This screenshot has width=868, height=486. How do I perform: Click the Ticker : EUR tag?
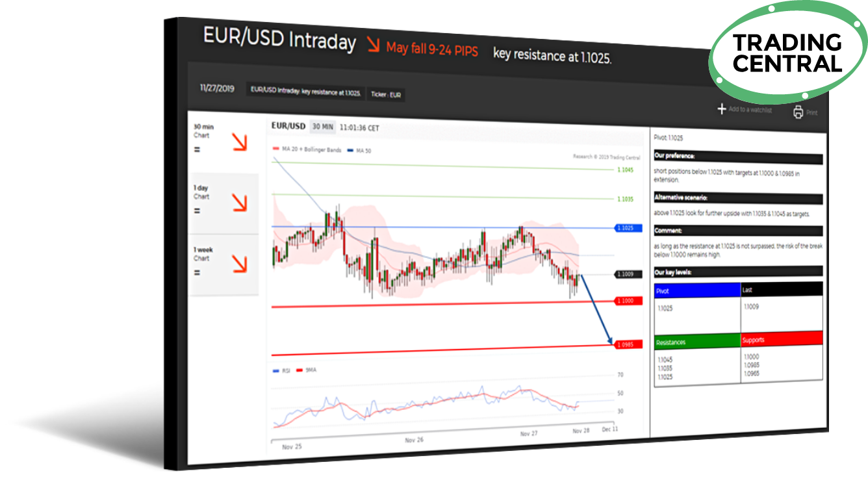(x=386, y=94)
